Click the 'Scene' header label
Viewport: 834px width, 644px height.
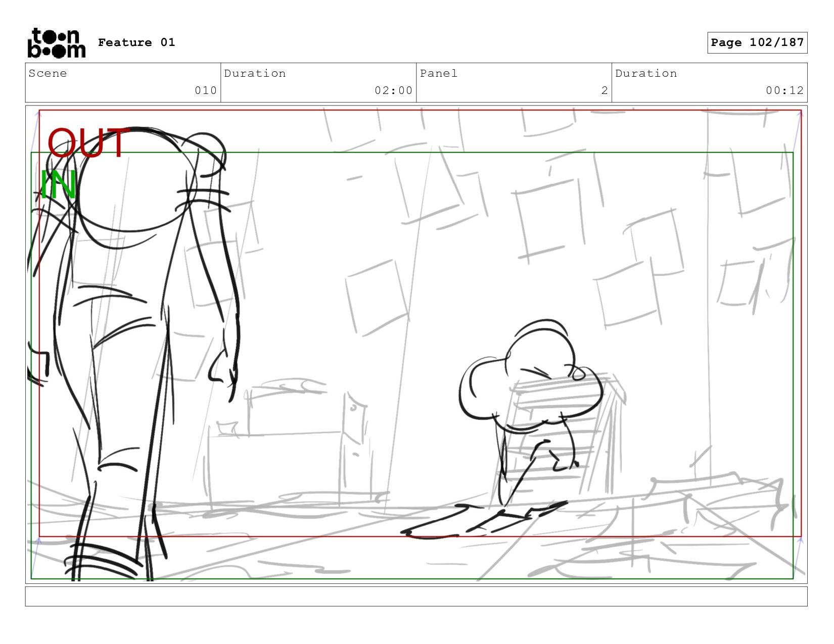[x=48, y=73]
